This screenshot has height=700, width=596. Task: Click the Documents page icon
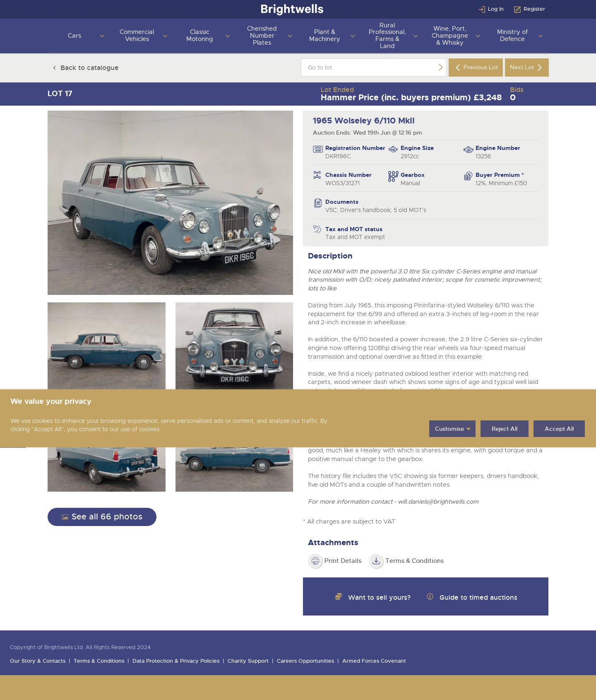(318, 203)
